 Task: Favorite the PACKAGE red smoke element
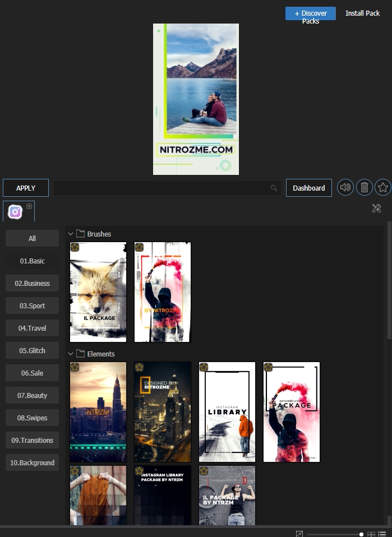pyautogui.click(x=268, y=367)
